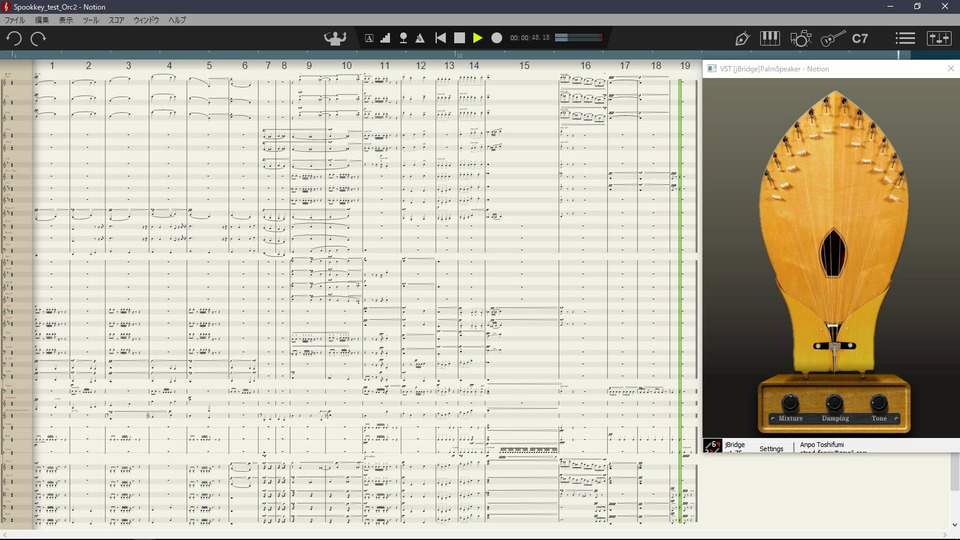Click the Damping knob on PalmSpeaker
The width and height of the screenshot is (960, 540).
[834, 402]
